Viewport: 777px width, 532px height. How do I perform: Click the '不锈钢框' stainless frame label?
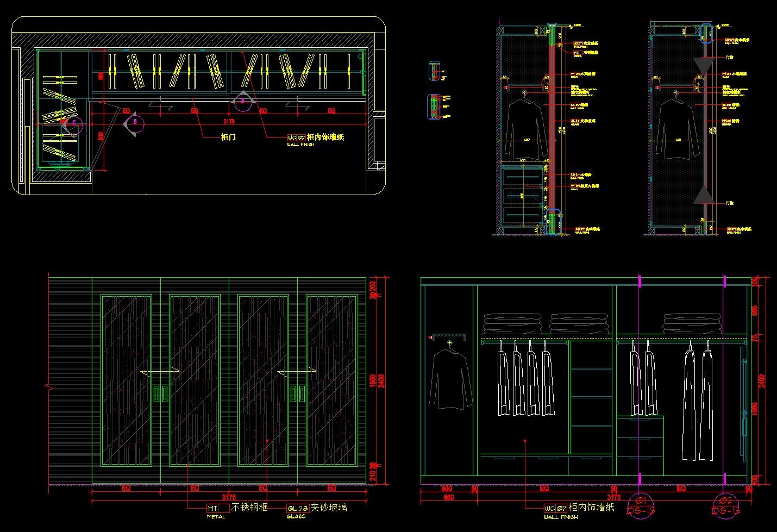pos(249,508)
